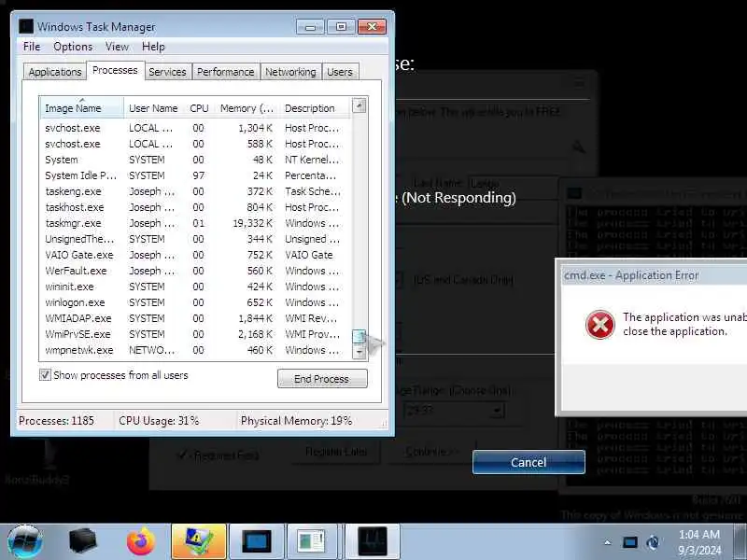Switch to the Services tab
The height and width of the screenshot is (560, 747).
point(167,72)
